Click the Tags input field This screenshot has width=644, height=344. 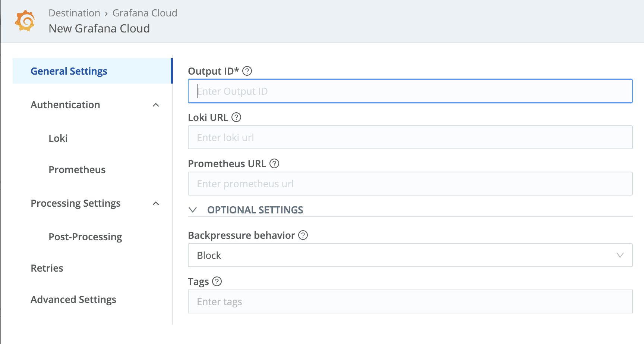[410, 301]
